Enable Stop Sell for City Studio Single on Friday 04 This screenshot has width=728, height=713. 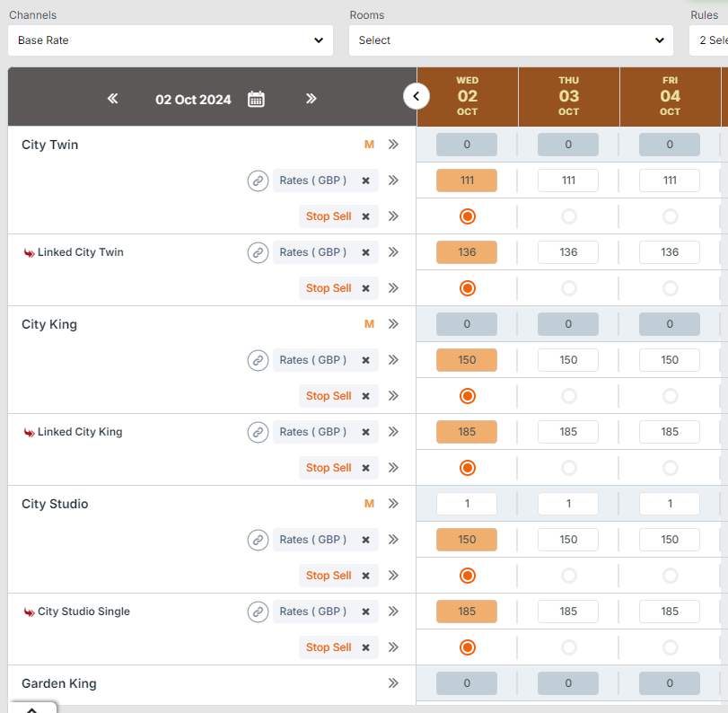click(x=670, y=647)
